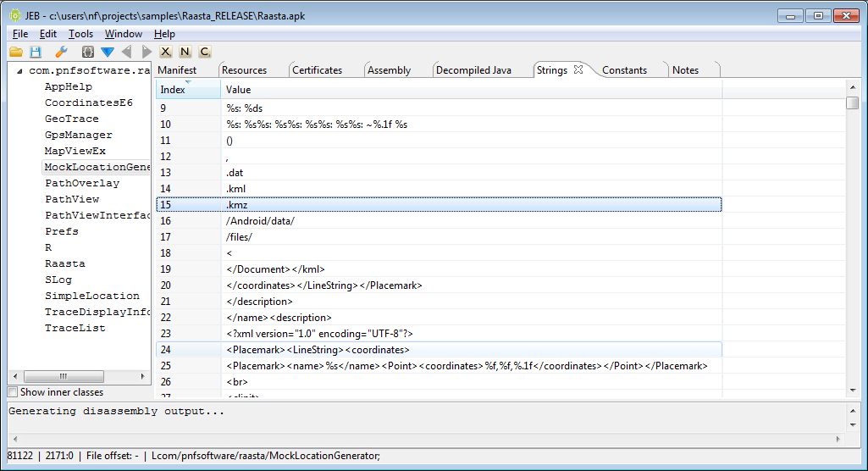Enable Show inner classes checkbox
The height and width of the screenshot is (471, 868).
[x=13, y=392]
